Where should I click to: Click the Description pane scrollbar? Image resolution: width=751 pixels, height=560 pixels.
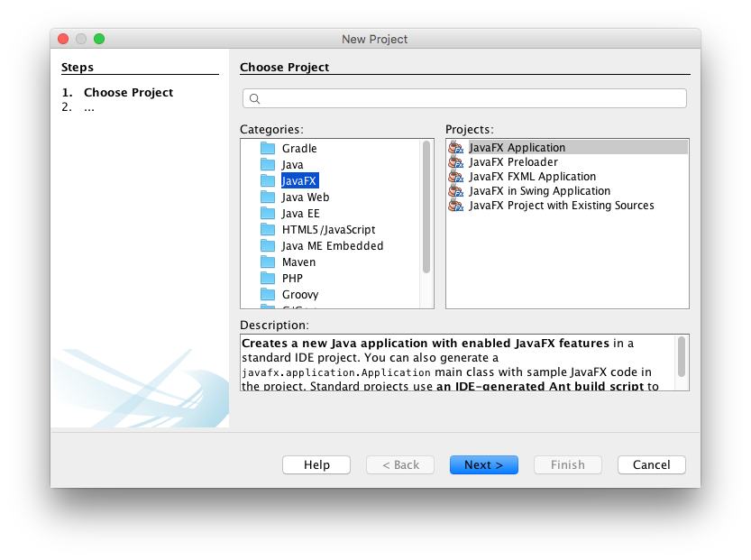[x=682, y=356]
